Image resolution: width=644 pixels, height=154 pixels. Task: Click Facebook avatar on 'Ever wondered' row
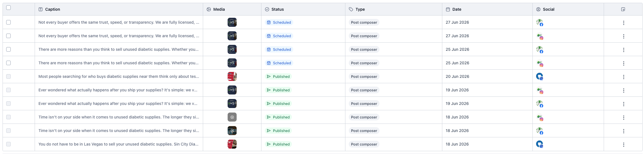[539, 104]
